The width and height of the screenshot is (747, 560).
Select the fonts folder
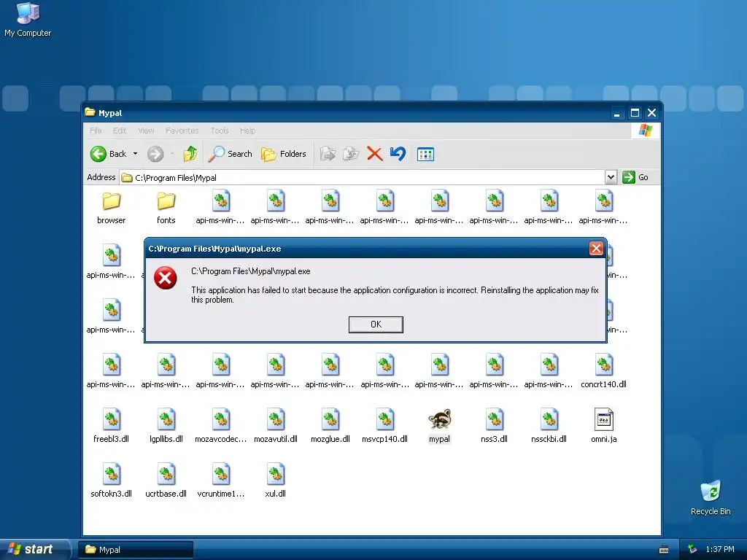166,208
